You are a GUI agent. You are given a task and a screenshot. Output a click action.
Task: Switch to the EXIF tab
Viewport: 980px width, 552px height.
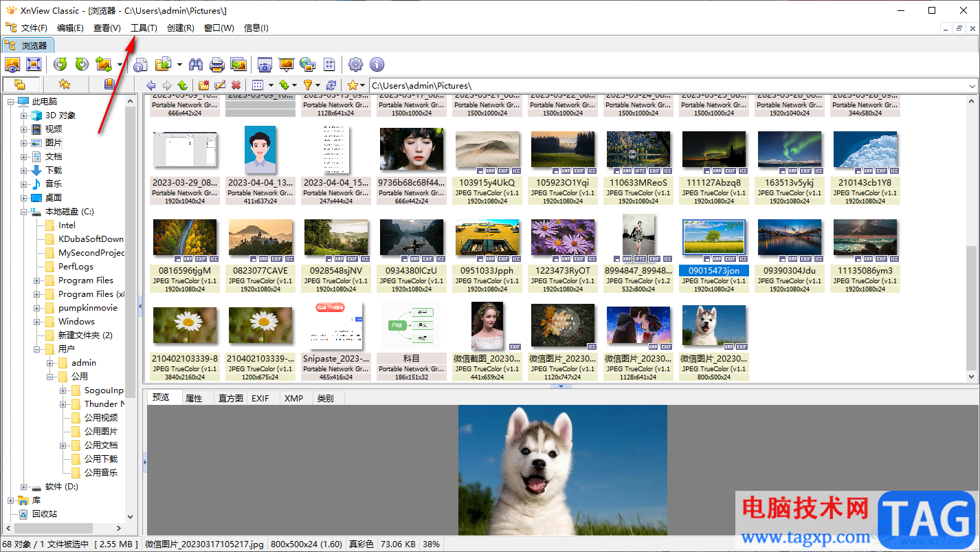click(x=260, y=398)
